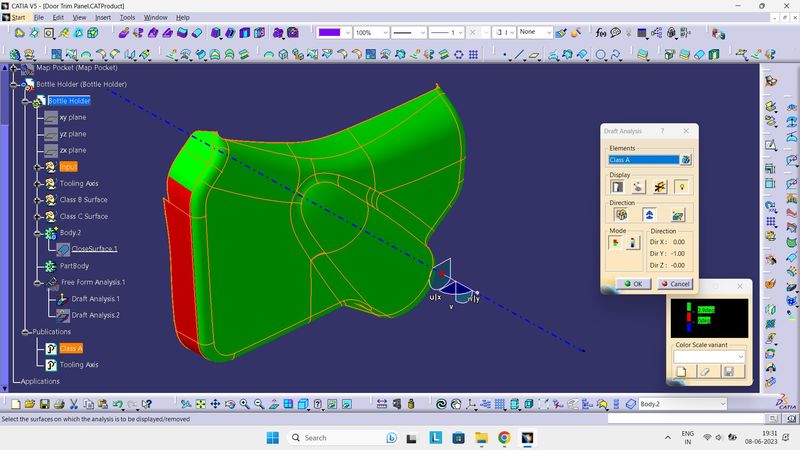Toggle the no highlight representation Display button
800x450 pixels.
coord(660,187)
